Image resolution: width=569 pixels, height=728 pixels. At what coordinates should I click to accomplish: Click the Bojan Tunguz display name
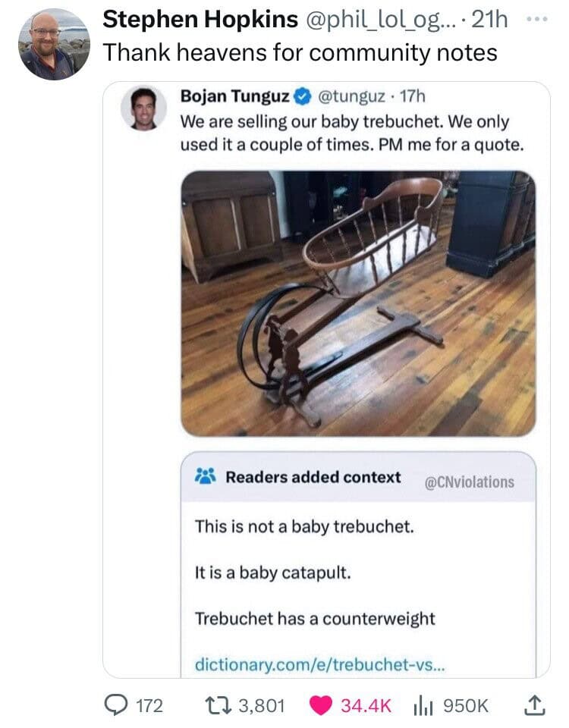coord(235,97)
